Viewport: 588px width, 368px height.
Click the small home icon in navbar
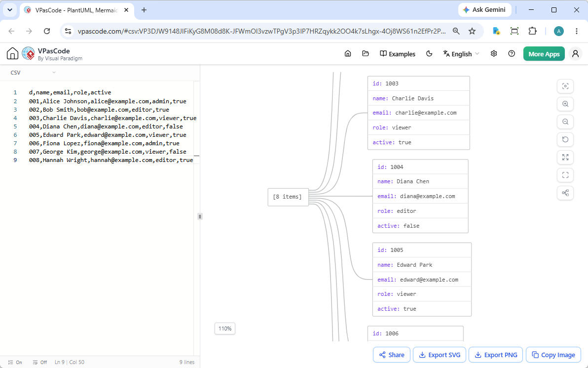tap(348, 54)
